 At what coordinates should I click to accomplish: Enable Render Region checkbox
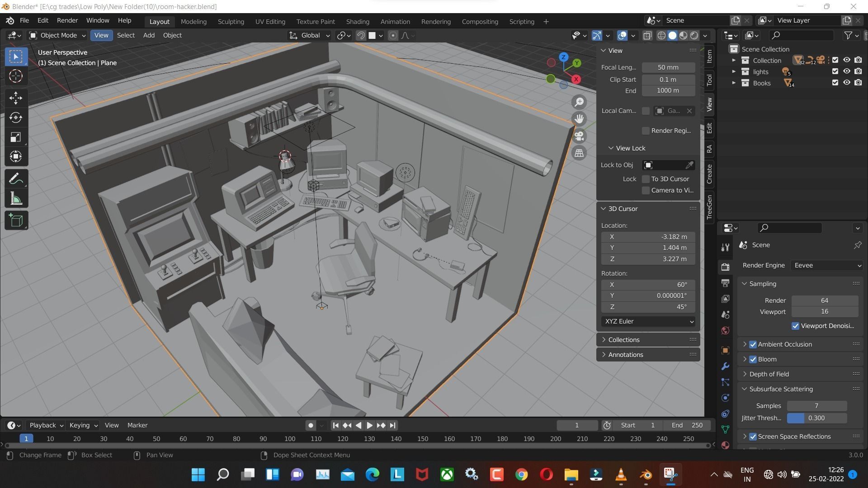tap(646, 131)
